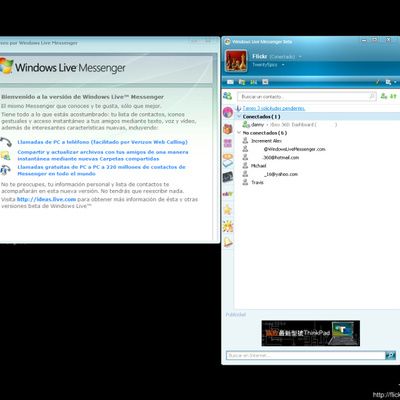Click the Flickr display name

tap(259, 56)
